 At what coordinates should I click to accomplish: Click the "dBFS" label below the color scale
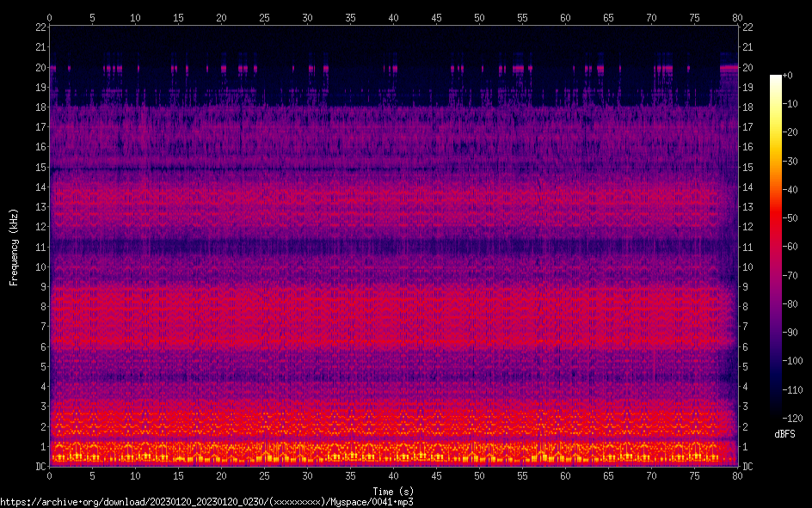784,435
